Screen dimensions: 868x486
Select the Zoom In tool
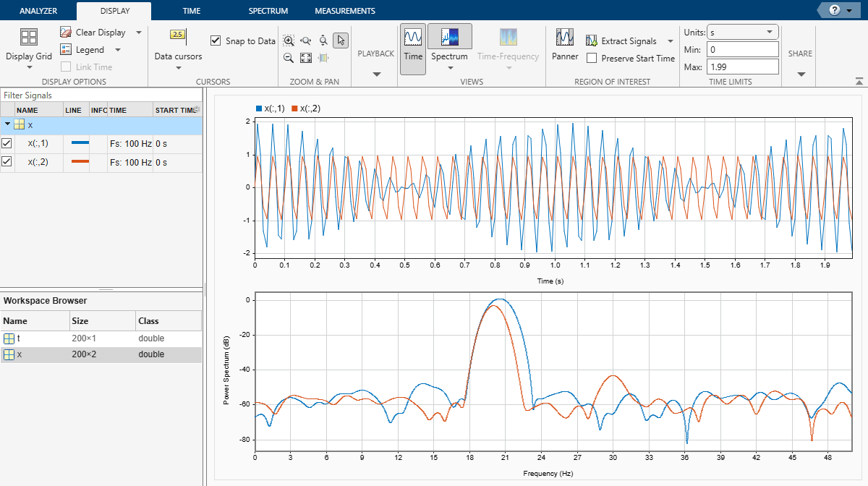coord(289,40)
